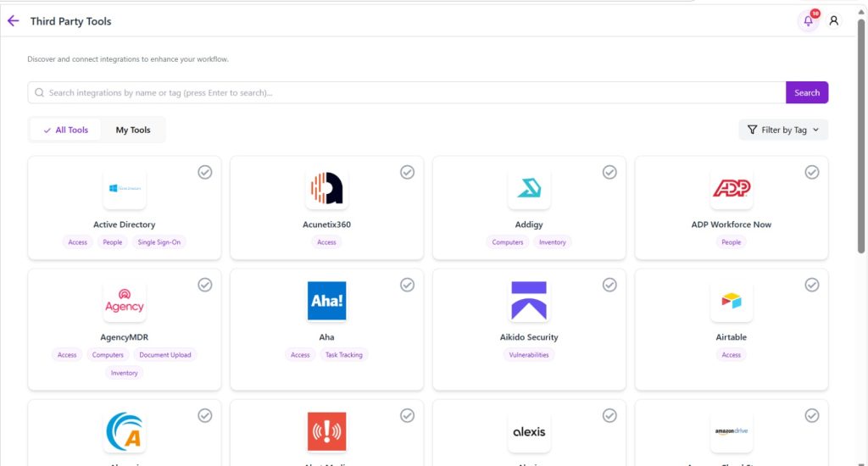Click Task Tracking tag on Aha
The height and width of the screenshot is (466, 868).
[344, 355]
